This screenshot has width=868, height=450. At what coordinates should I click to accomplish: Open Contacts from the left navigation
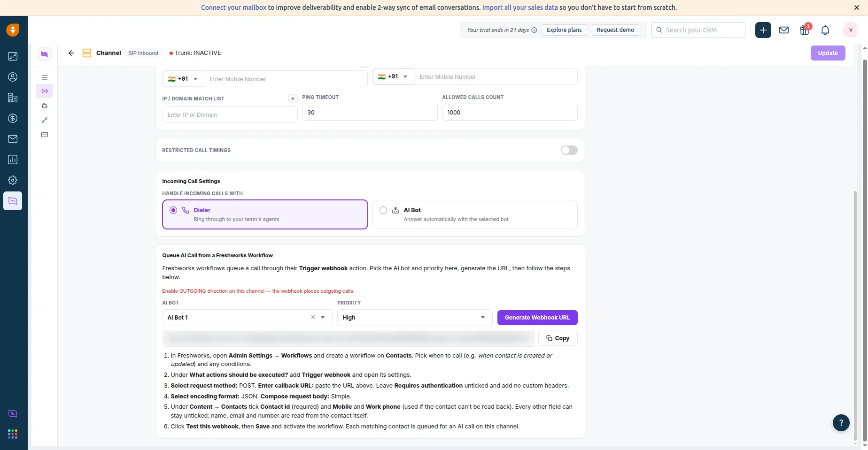point(13,77)
